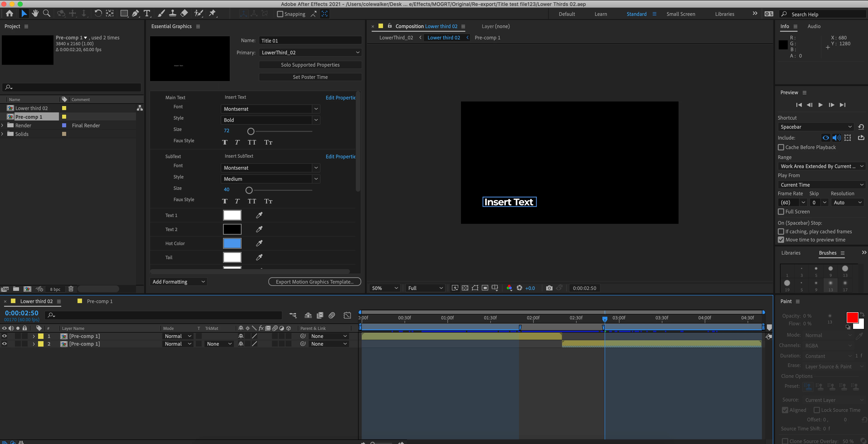Screen dimensions: 868x444
Task: Pick the Puppet Pin tool
Action: point(212,13)
